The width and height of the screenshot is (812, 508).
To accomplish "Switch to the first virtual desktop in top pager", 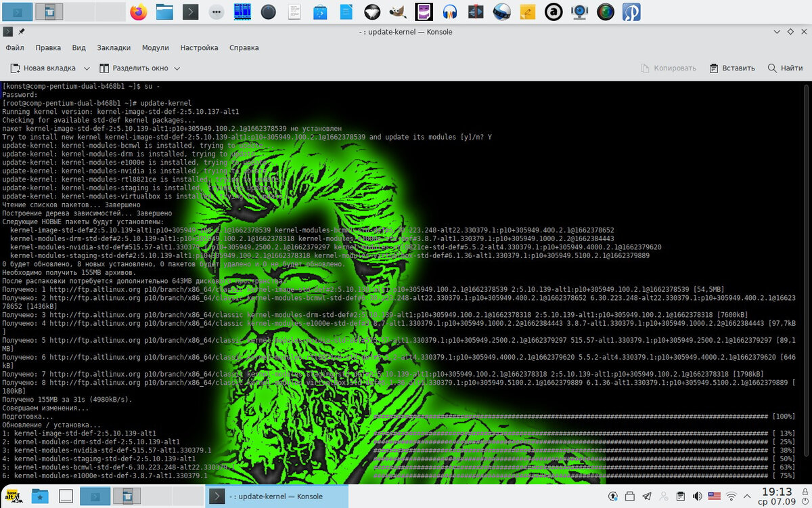I will click(x=17, y=12).
